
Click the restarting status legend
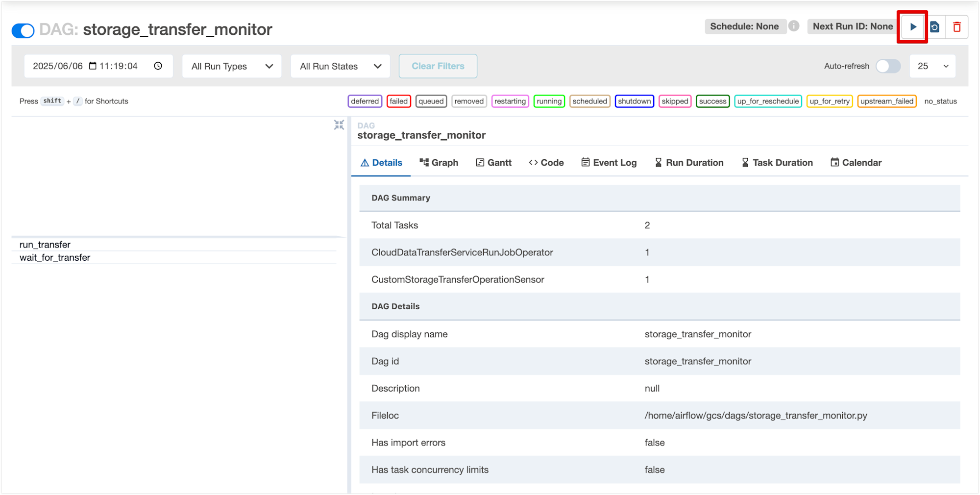pos(510,101)
